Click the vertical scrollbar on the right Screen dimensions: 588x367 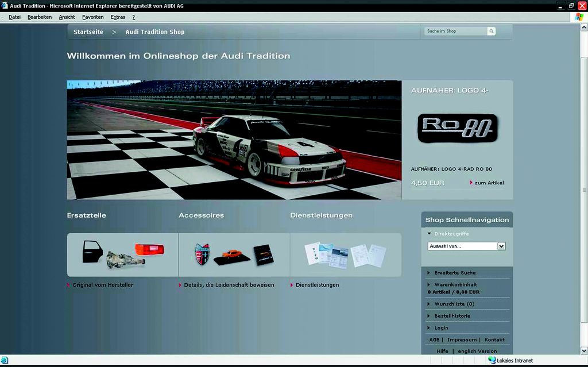point(584,190)
